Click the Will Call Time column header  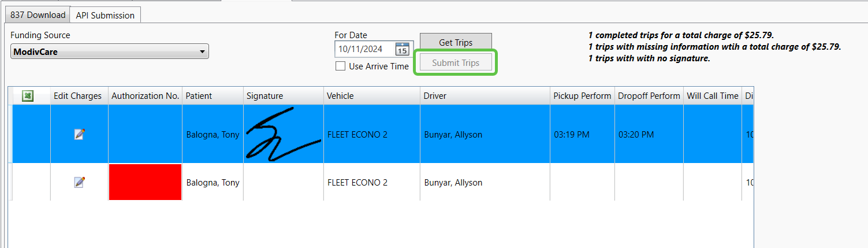click(712, 96)
